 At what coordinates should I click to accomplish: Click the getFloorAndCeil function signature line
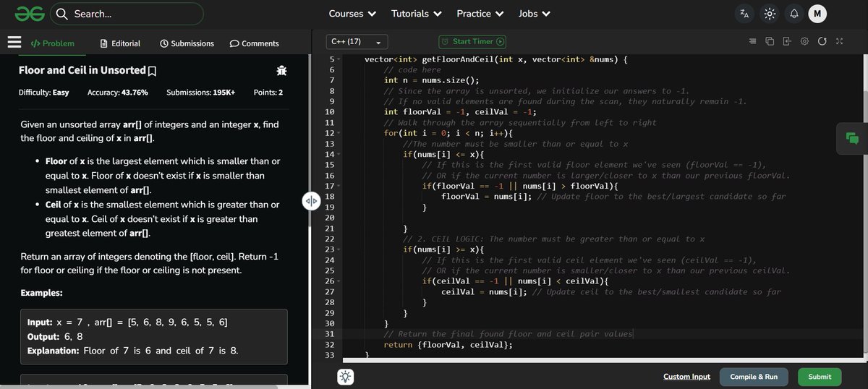click(495, 59)
